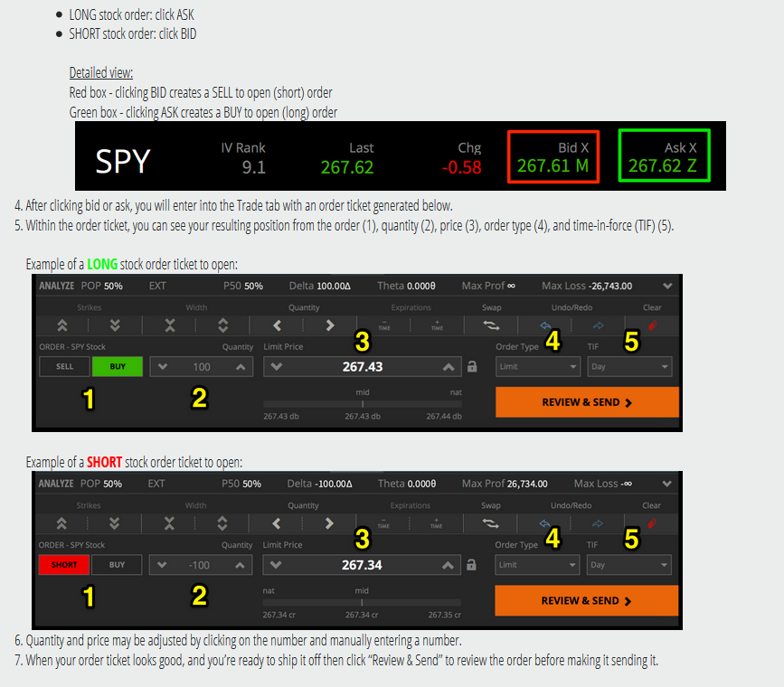Click ANALYZE in the short order ticket
The width and height of the screenshot is (784, 687).
pos(56,484)
